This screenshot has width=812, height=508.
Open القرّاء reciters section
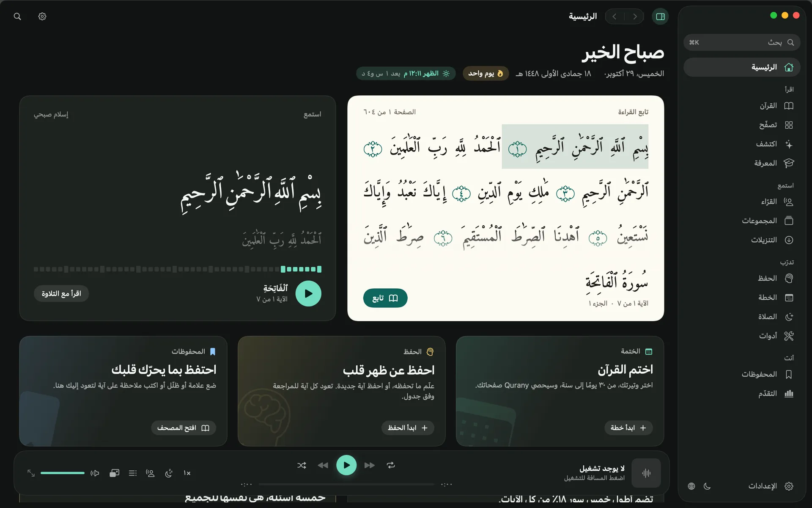pyautogui.click(x=741, y=202)
